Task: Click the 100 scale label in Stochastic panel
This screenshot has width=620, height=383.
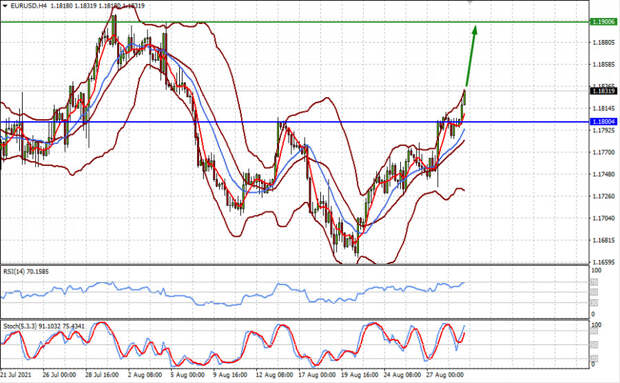Action: point(596,325)
